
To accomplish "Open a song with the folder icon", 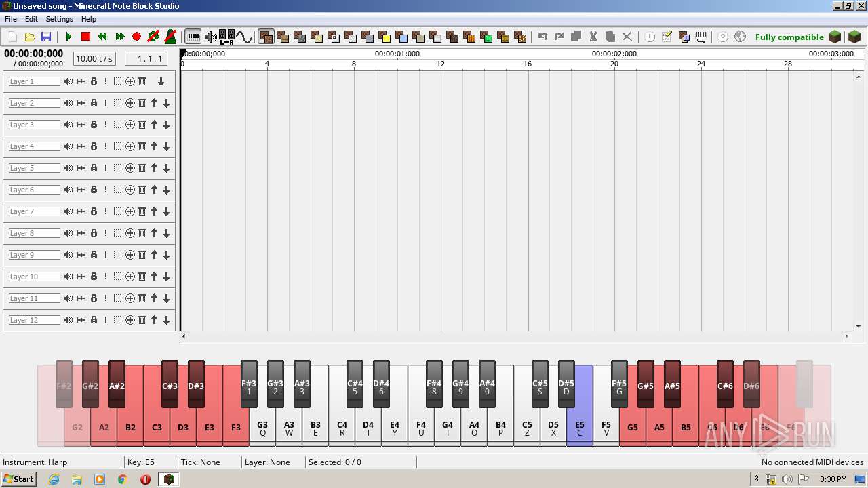I will pos(30,37).
